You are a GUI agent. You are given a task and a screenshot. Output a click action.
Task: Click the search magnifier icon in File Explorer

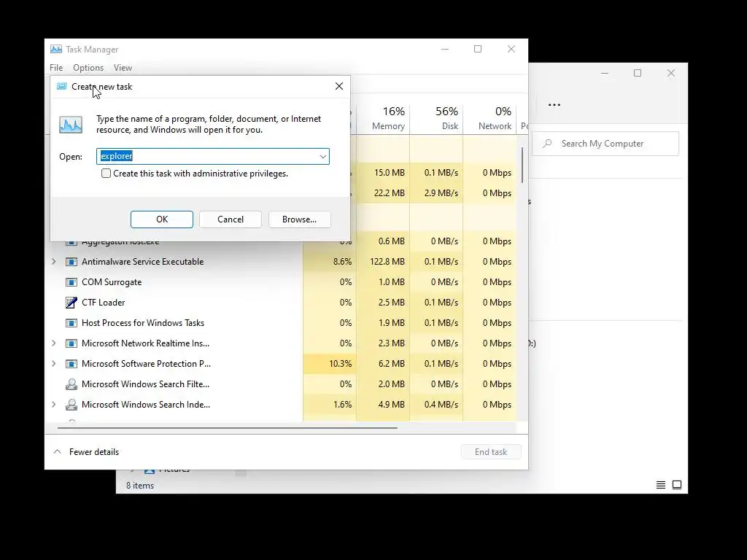pos(547,144)
